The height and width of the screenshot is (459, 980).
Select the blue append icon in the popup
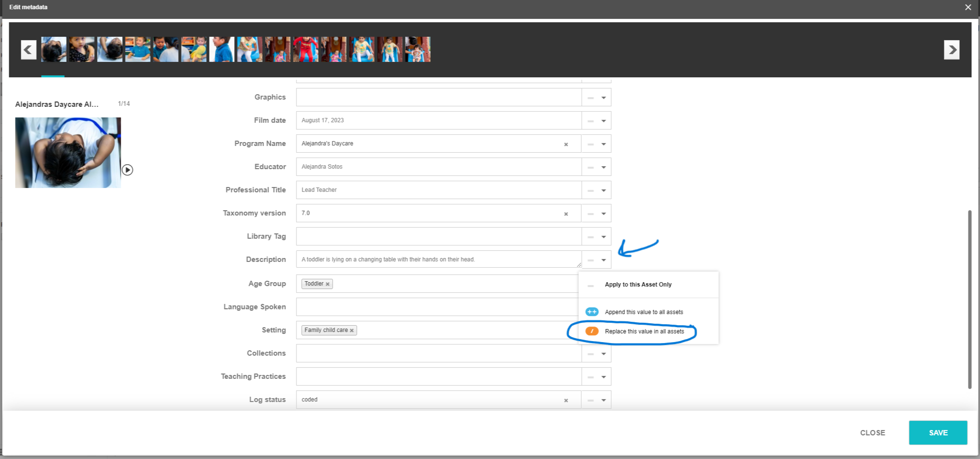(x=591, y=312)
